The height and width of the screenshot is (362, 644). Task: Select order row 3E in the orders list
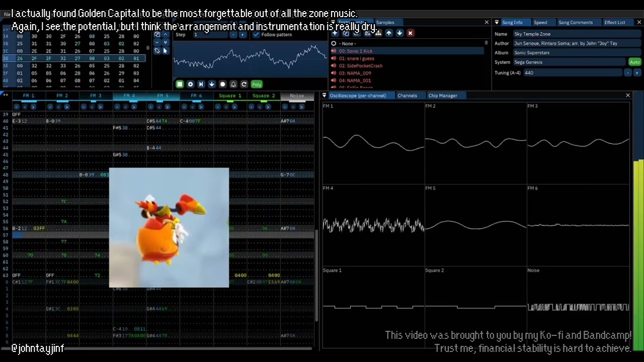73,65
